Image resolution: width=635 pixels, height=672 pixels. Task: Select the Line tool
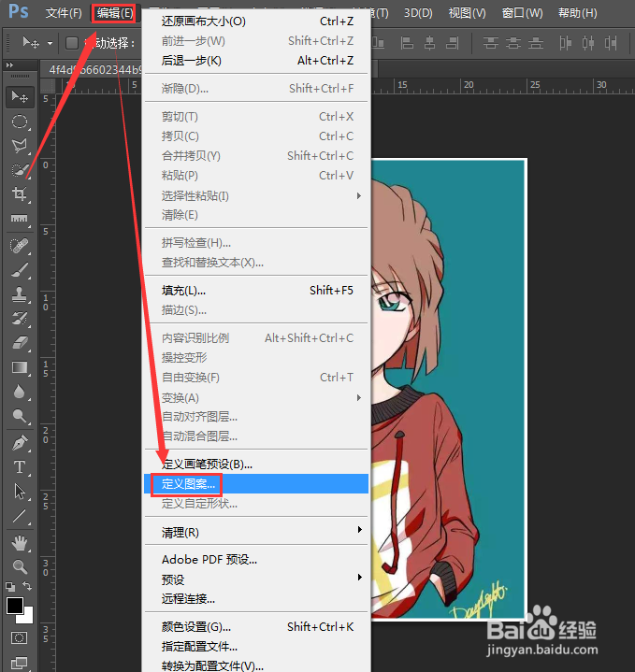[x=20, y=516]
